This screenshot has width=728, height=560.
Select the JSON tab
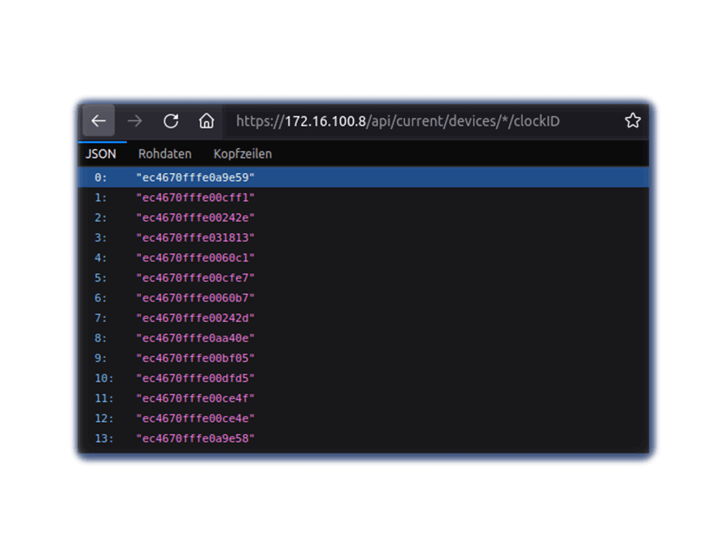click(x=101, y=154)
